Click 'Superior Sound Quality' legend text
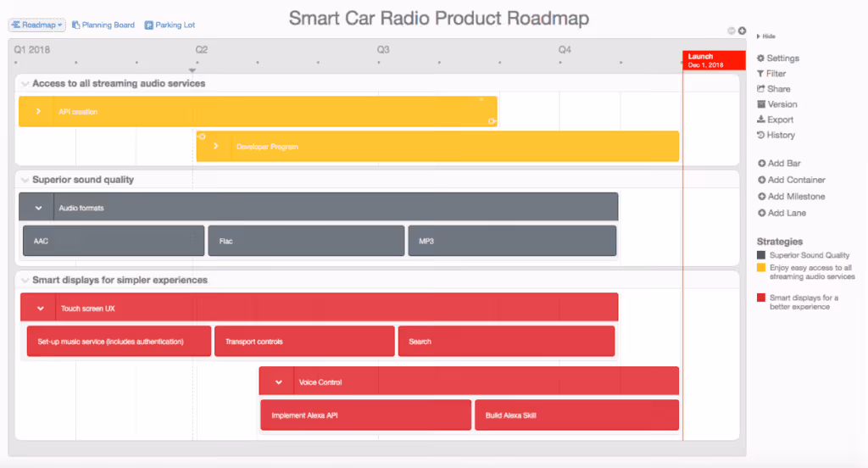Viewport: 868px width, 468px height. coord(810,255)
